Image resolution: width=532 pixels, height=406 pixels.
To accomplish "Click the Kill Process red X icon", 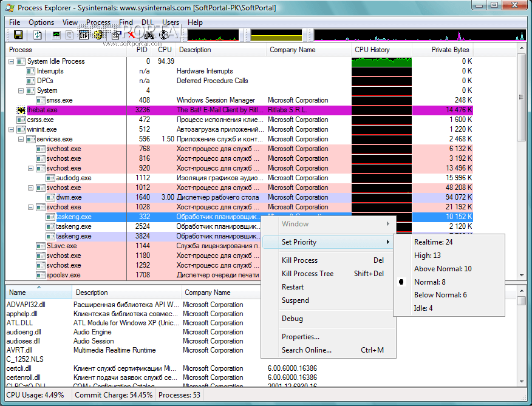I will pos(131,35).
